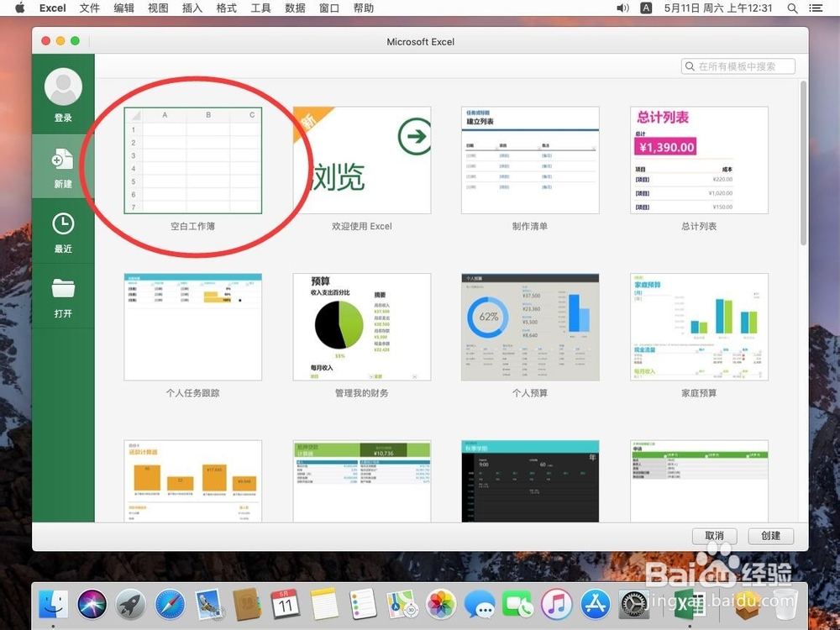Open the 插入 menu

[x=192, y=8]
